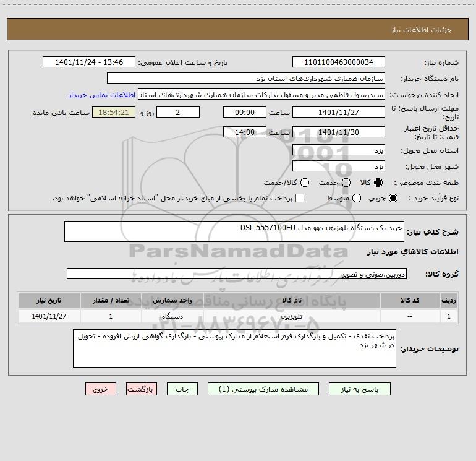Click the ردیف column header
Screen dimensions: 476x461
[449, 300]
